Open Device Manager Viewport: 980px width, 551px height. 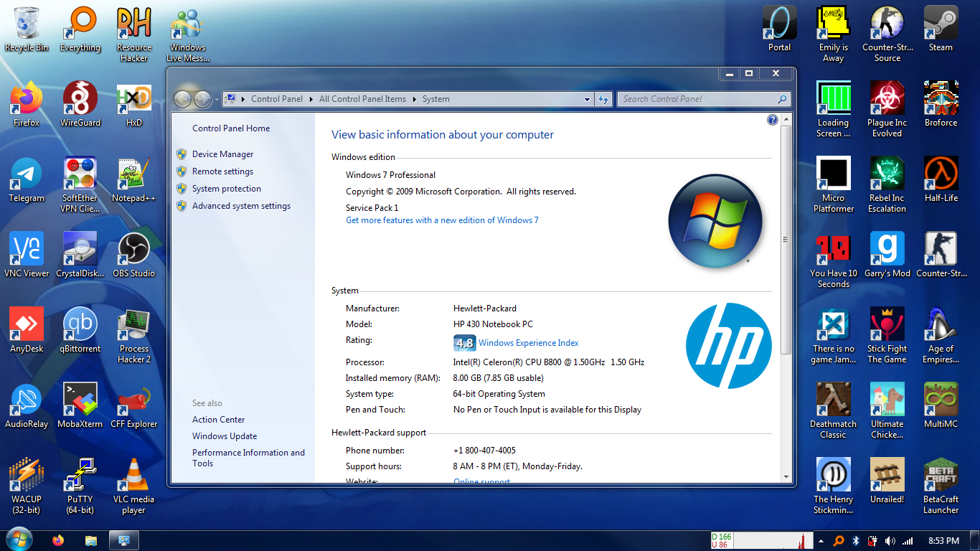coord(222,154)
